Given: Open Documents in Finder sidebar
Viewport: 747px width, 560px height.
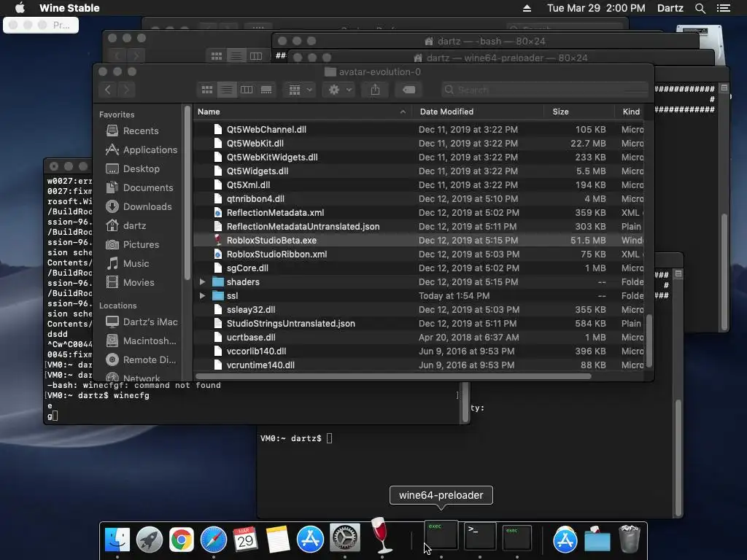Looking at the screenshot, I should (139, 187).
